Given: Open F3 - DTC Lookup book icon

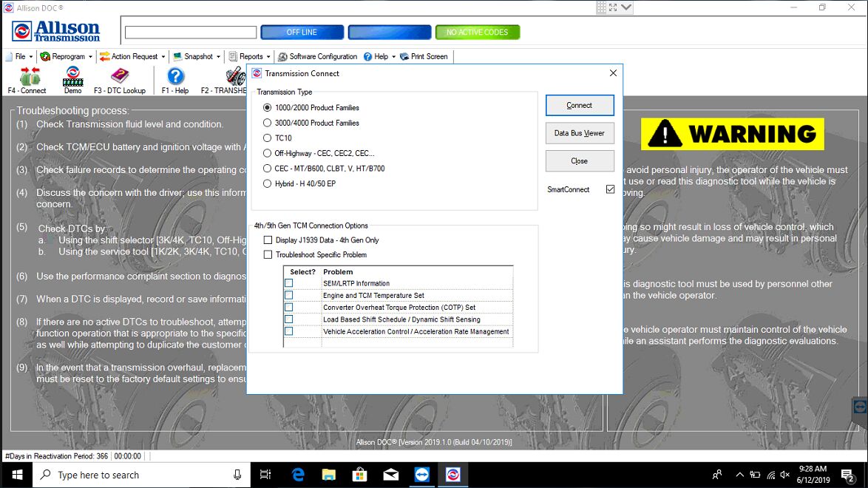Looking at the screenshot, I should 120,81.
